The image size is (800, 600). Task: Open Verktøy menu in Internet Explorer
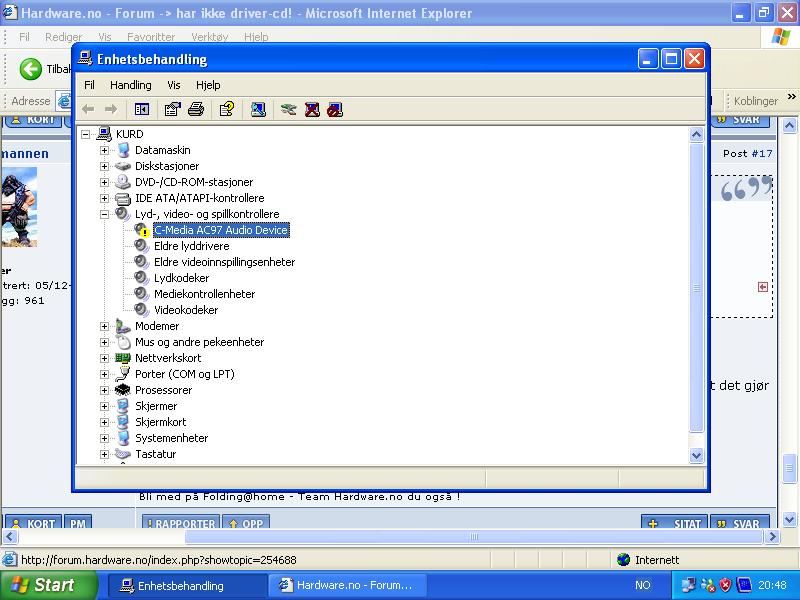210,37
